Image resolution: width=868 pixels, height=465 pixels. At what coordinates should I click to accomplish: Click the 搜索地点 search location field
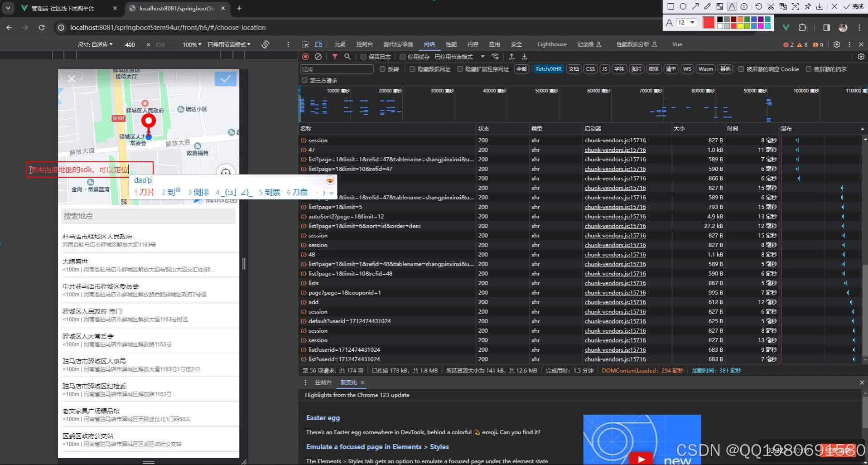point(149,216)
